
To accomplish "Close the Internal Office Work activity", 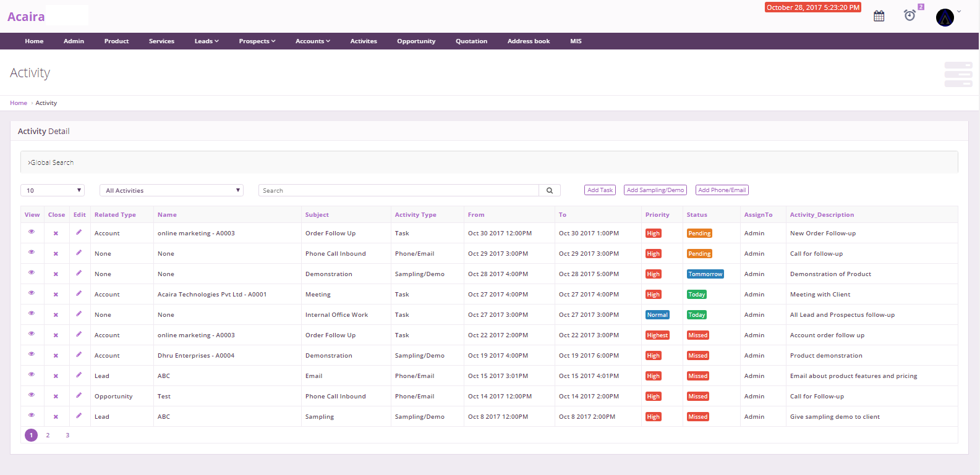I will 56,315.
